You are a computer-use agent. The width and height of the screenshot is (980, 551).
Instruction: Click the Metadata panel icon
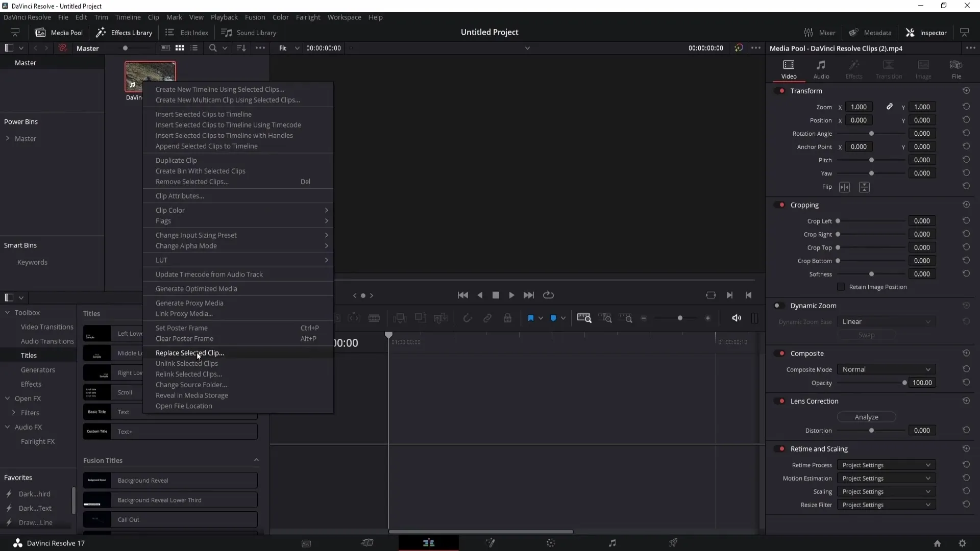(854, 32)
